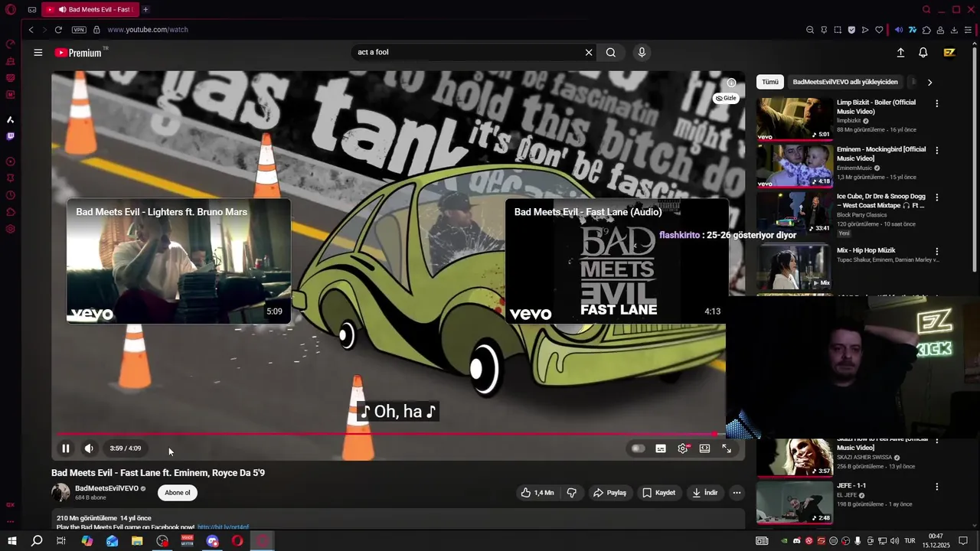Dislike the video

[571, 493]
